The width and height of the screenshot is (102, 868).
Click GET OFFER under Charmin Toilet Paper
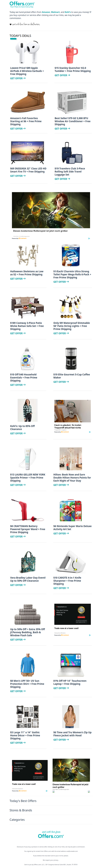(x=61, y=282)
